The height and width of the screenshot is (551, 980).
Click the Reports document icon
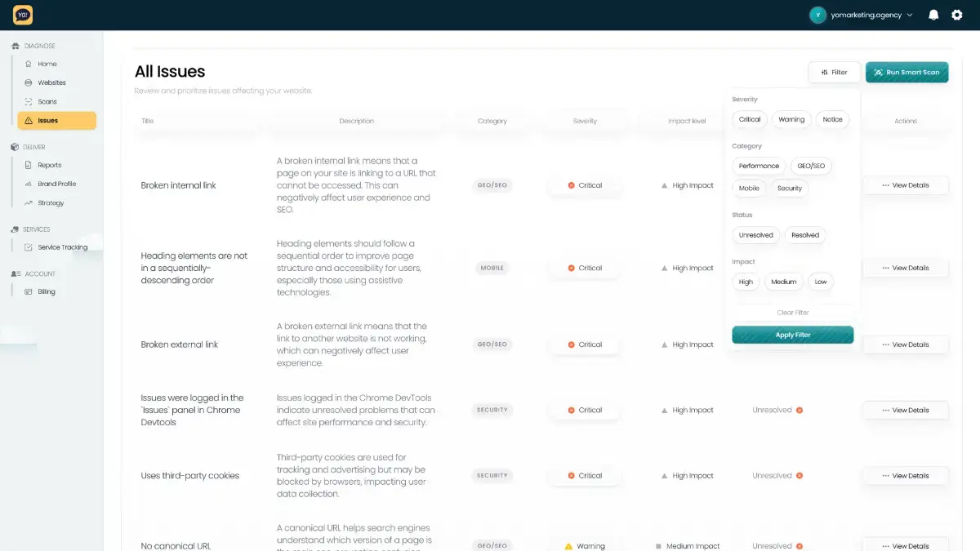29,165
